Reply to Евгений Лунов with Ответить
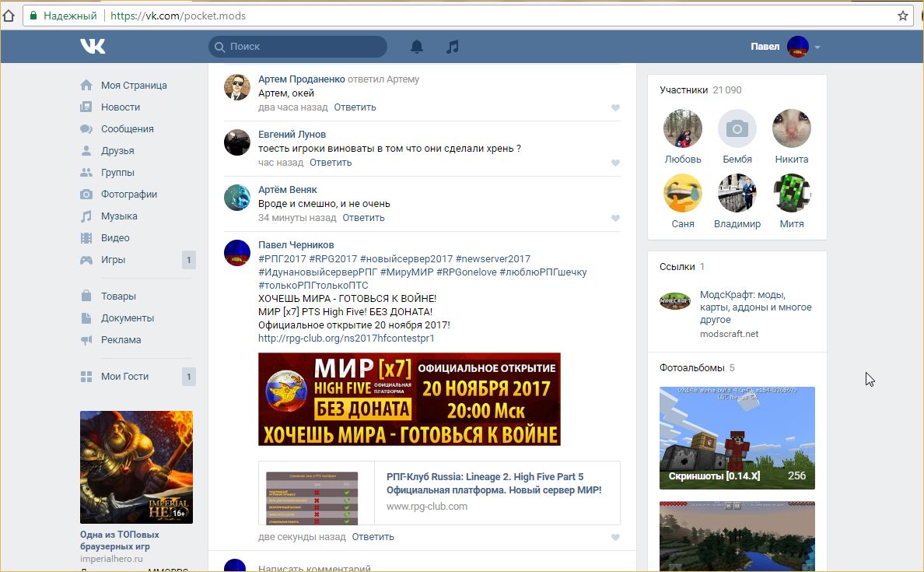The height and width of the screenshot is (572, 924). coord(331,163)
